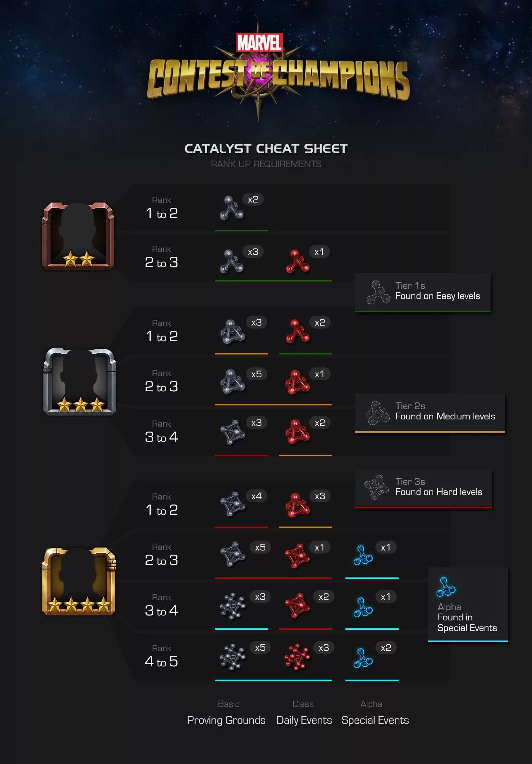Open the Tier 3s Found on Hard levels box
This screenshot has height=764, width=532.
point(424,489)
